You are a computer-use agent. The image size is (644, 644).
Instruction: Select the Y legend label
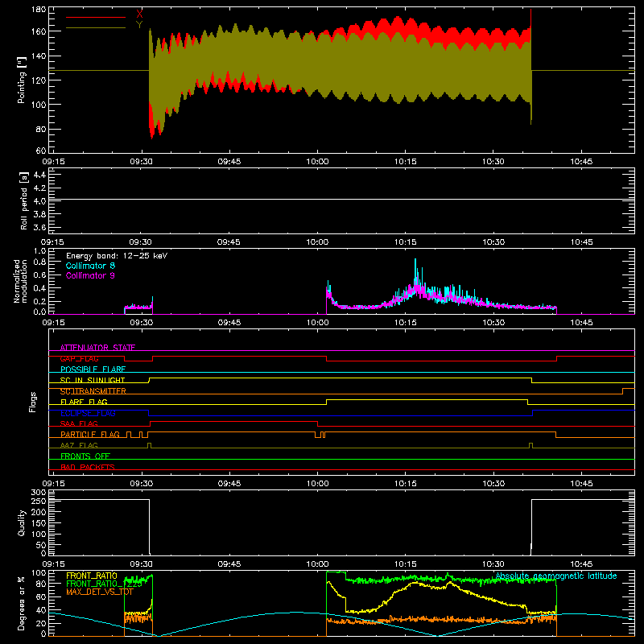point(139,25)
